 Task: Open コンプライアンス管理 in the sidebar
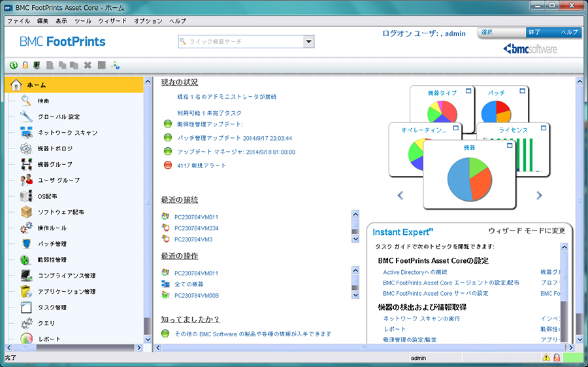point(67,275)
